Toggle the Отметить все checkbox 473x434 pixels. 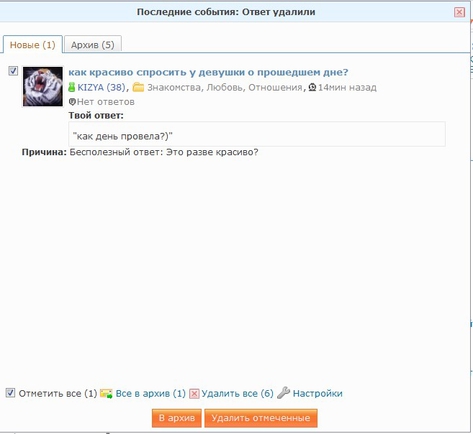10,393
